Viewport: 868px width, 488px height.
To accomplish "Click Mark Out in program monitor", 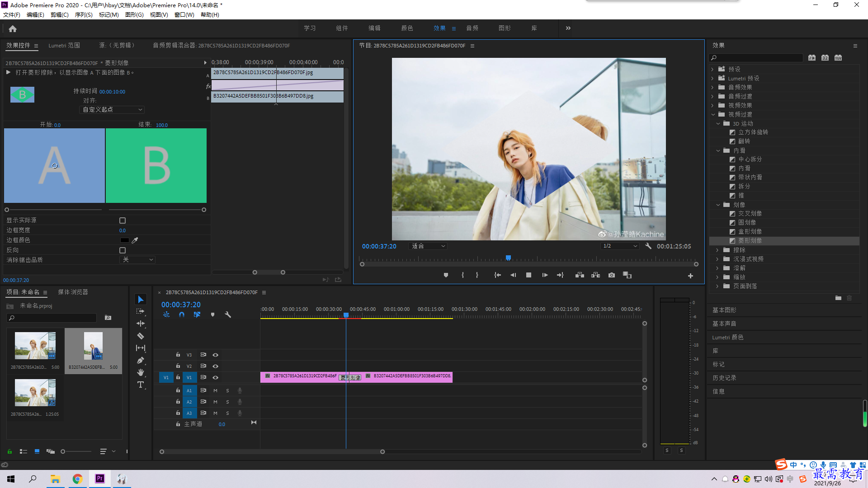I will click(477, 275).
